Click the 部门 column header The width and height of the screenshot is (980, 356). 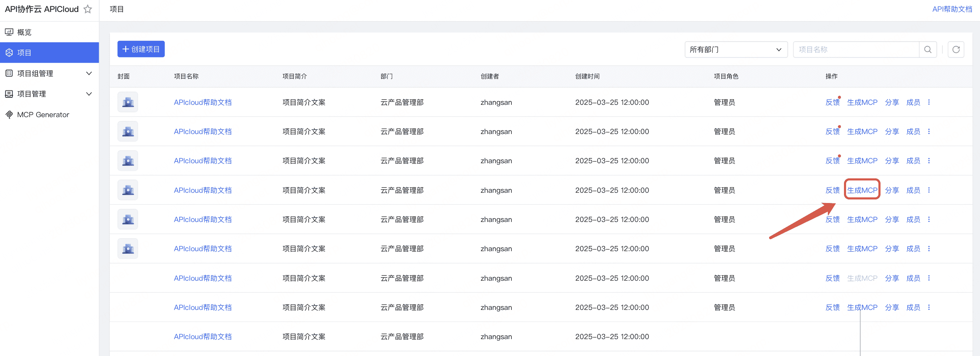387,76
